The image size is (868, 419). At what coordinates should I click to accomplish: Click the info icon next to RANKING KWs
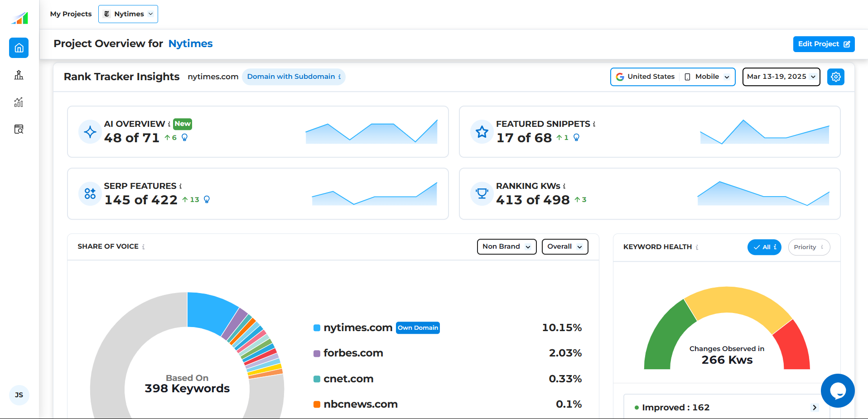[x=564, y=186]
